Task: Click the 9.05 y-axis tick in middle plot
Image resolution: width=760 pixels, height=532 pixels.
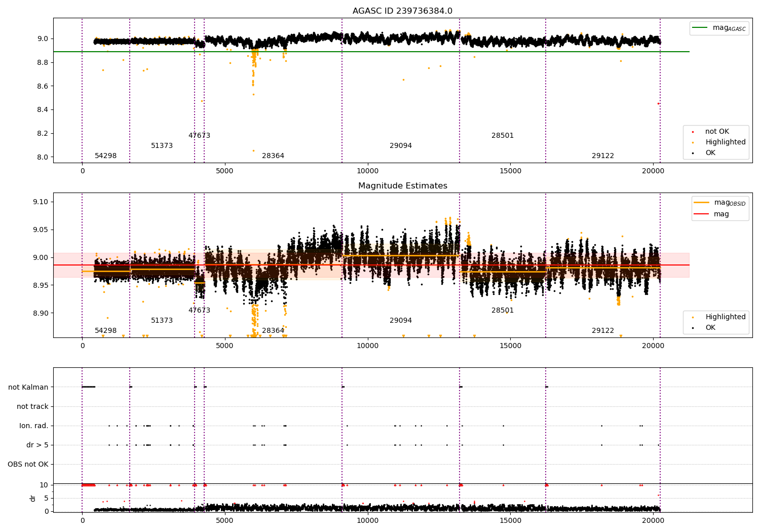Action: [x=41, y=230]
